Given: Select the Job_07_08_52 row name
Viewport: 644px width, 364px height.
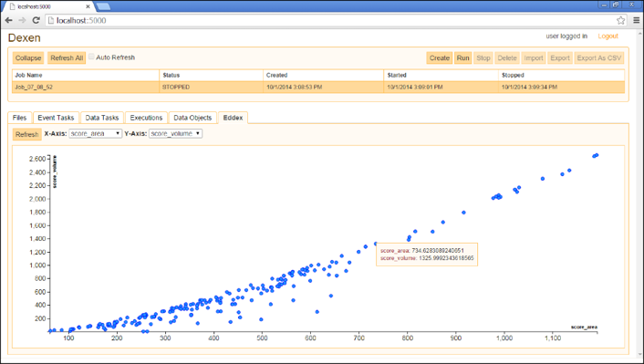Looking at the screenshot, I should (34, 87).
